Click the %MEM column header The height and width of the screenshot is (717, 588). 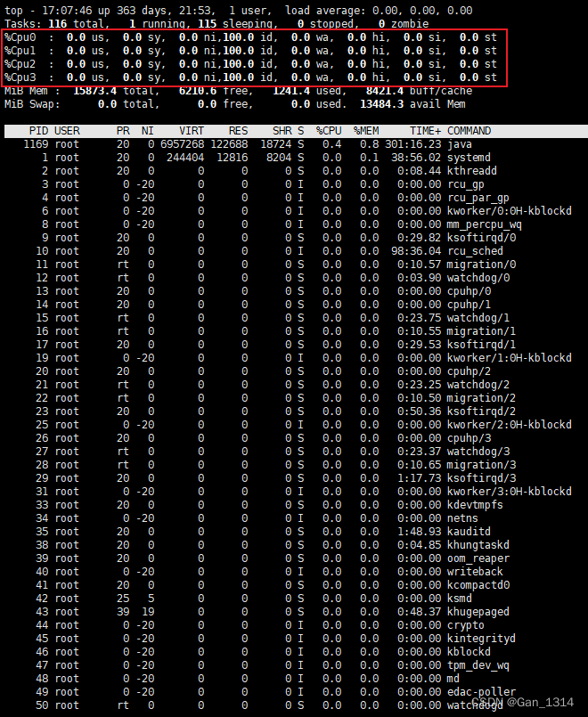click(x=366, y=131)
